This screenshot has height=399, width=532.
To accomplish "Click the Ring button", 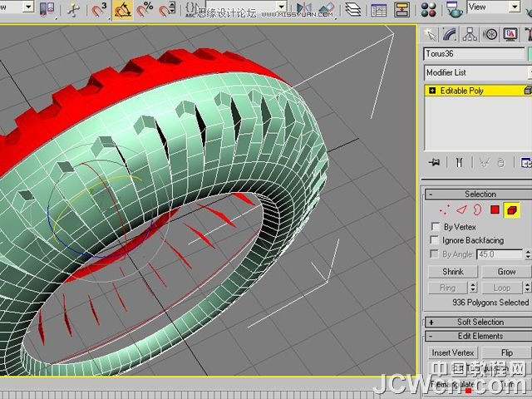I will (x=448, y=288).
